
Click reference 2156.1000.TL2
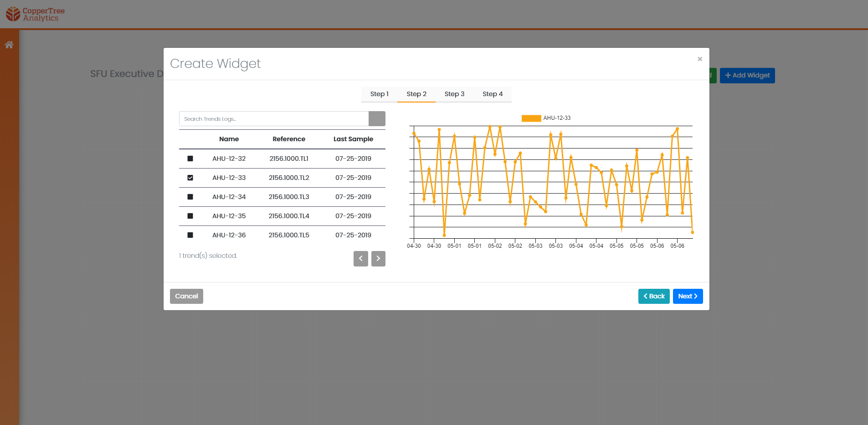289,178
